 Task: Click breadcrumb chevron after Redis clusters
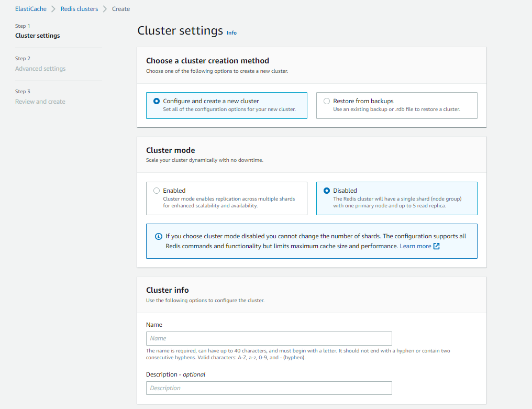coord(105,9)
